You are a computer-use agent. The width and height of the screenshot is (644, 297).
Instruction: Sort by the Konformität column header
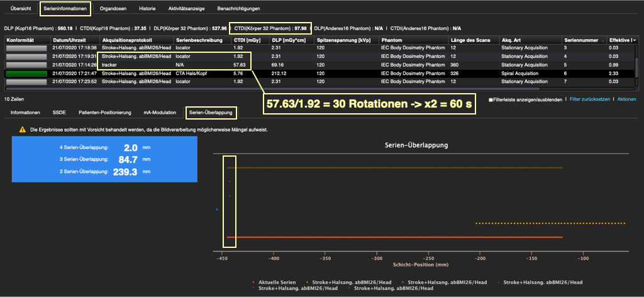pyautogui.click(x=28, y=40)
